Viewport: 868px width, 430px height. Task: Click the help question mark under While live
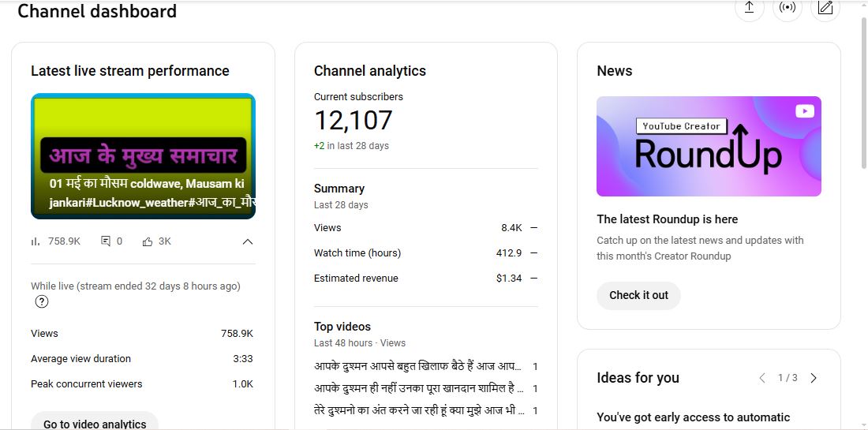(42, 302)
